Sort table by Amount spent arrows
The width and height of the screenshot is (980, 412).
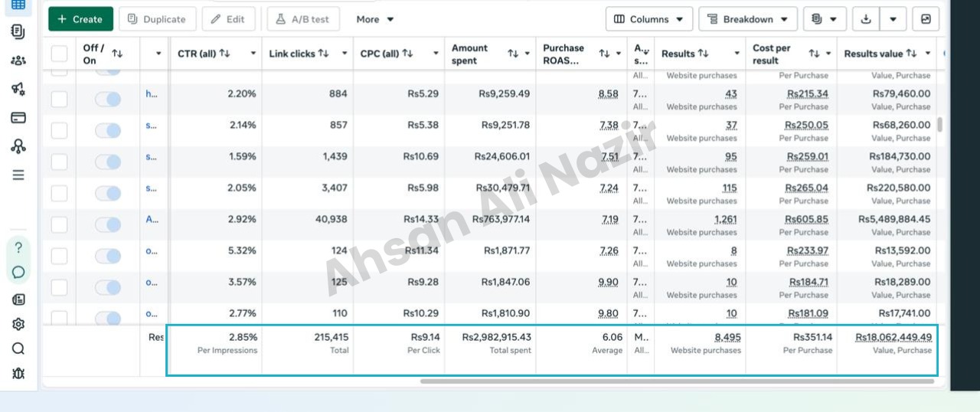click(x=513, y=54)
